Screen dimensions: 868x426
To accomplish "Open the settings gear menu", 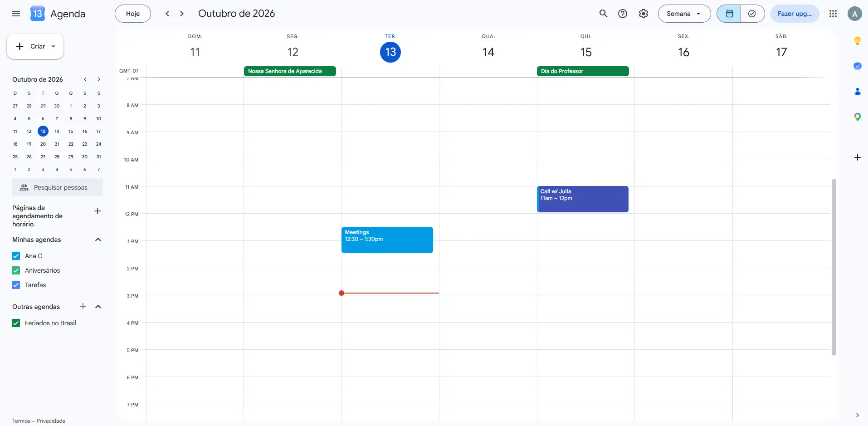I will click(x=643, y=14).
